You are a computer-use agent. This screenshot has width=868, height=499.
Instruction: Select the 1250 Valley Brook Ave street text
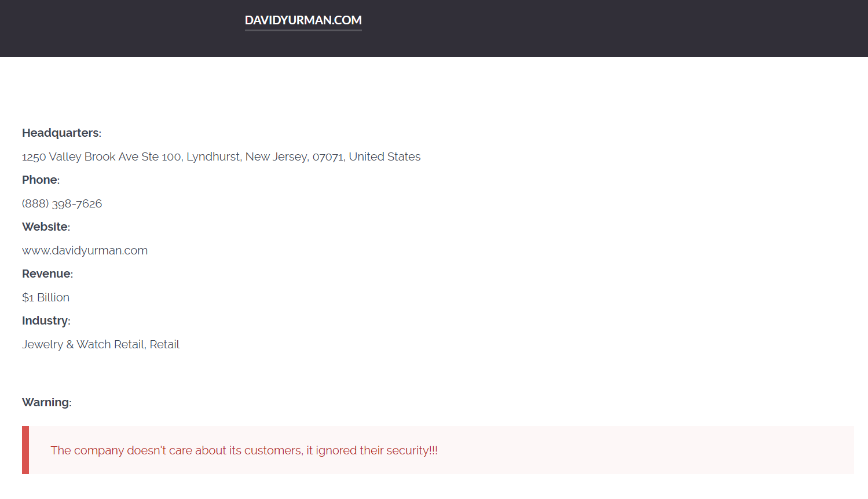[81, 156]
